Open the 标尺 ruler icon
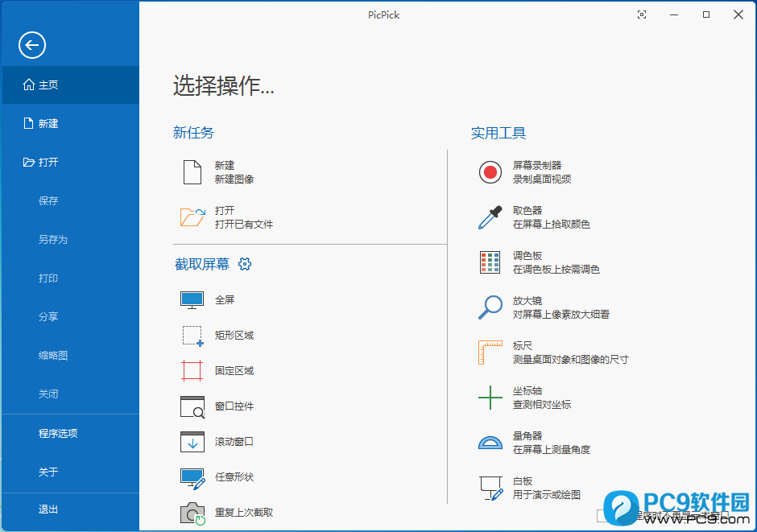Image resolution: width=757 pixels, height=532 pixels. 490,353
